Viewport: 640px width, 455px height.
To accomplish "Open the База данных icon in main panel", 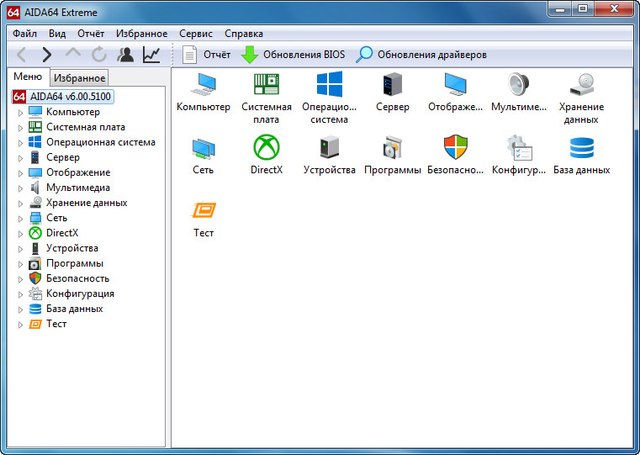I will coord(581,148).
